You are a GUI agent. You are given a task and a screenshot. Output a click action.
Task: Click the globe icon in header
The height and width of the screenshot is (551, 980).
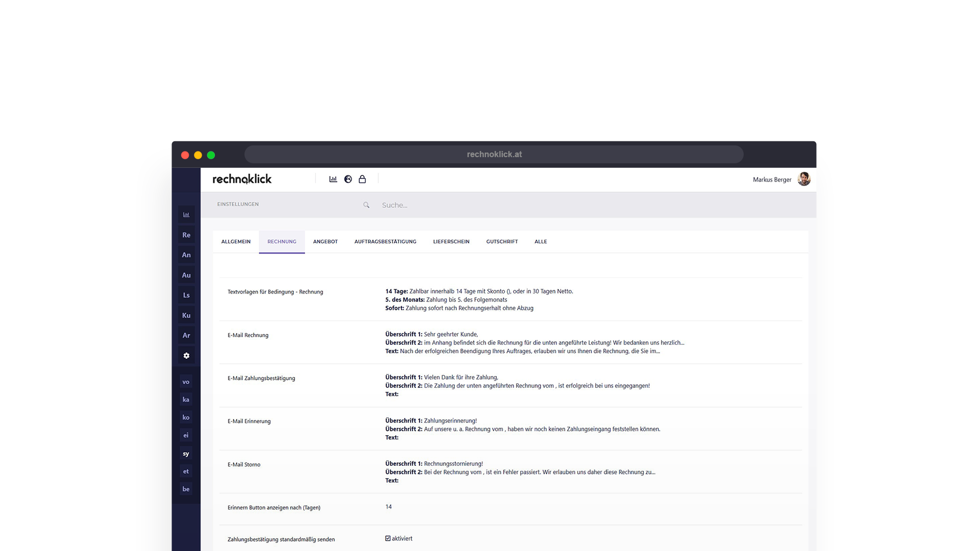(x=348, y=179)
